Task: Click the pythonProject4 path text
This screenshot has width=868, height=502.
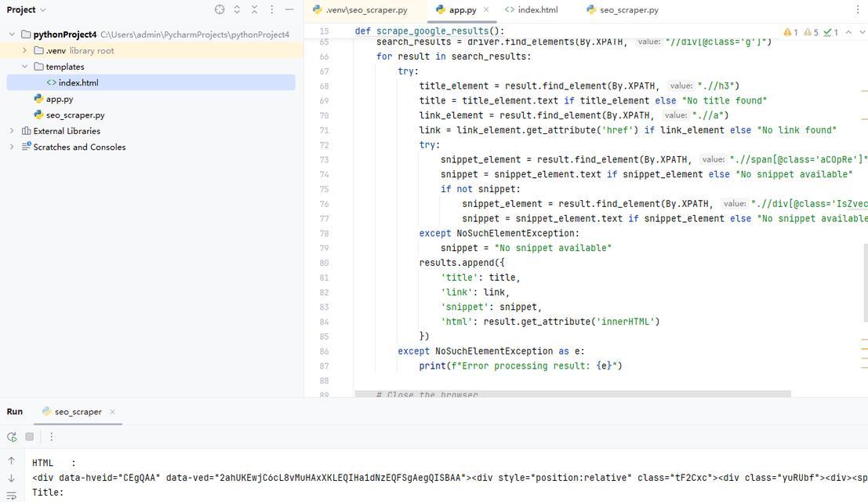Action: [195, 35]
